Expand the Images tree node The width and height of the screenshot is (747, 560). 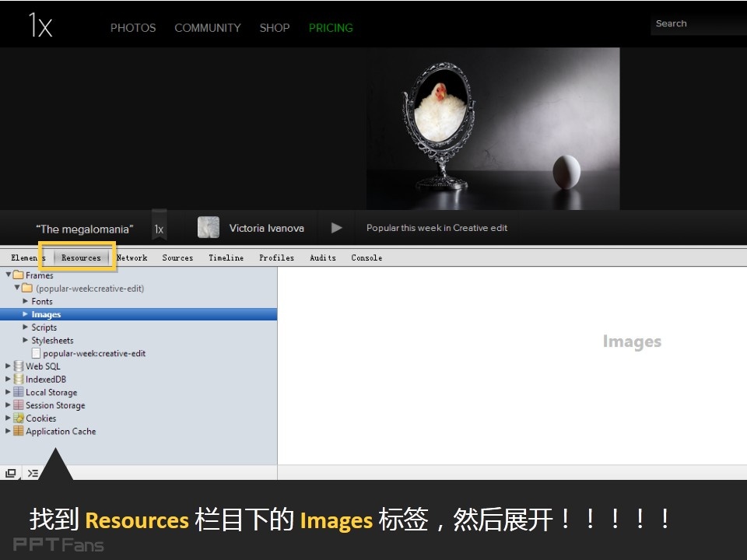(26, 314)
